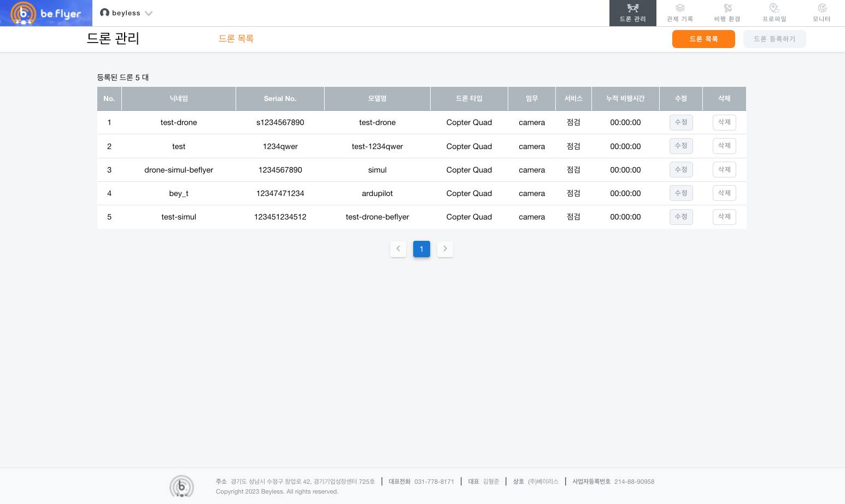845x504 pixels.
Task: Click the 닉네임 column header
Action: (x=179, y=99)
